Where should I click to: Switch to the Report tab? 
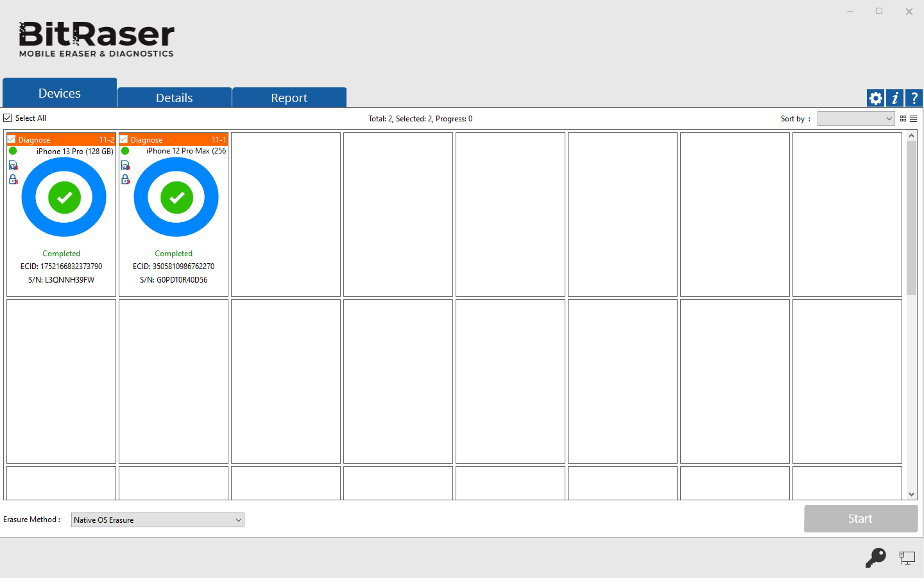click(289, 98)
